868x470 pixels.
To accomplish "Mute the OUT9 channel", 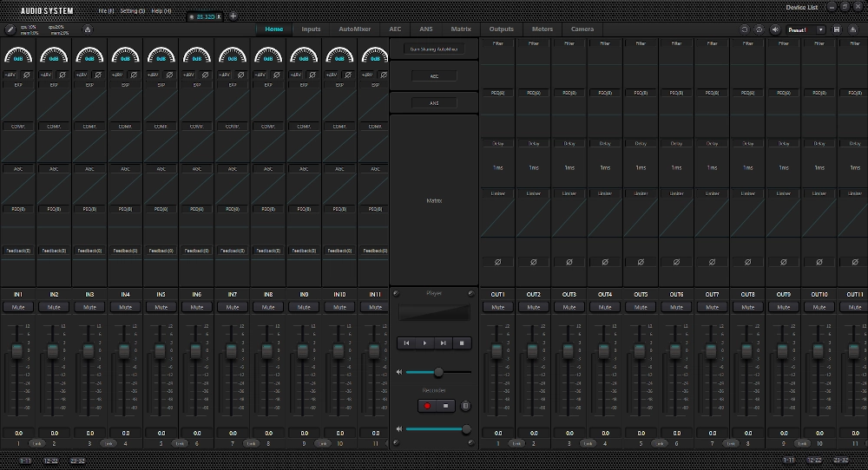I will [x=783, y=307].
